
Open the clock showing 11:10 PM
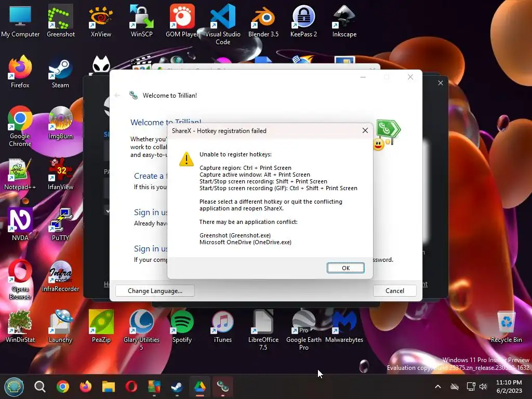[509, 387]
